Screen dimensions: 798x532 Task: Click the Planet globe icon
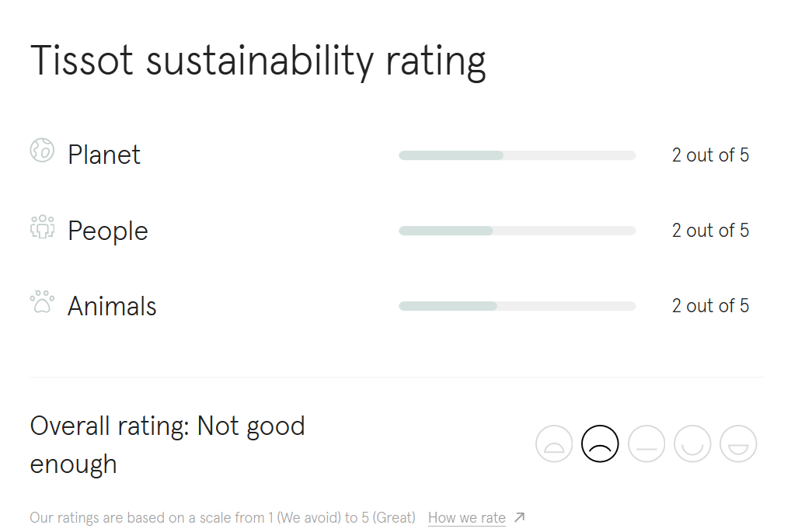point(42,150)
